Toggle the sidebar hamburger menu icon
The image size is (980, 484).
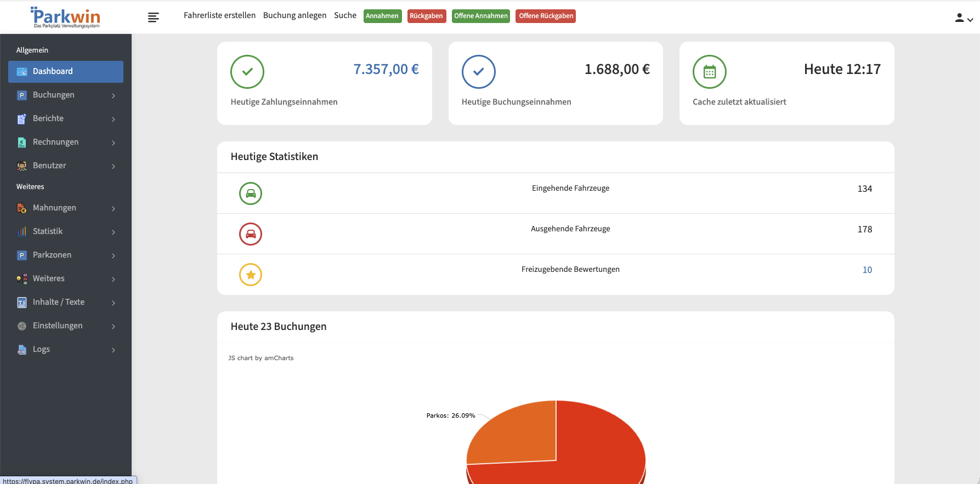(154, 18)
